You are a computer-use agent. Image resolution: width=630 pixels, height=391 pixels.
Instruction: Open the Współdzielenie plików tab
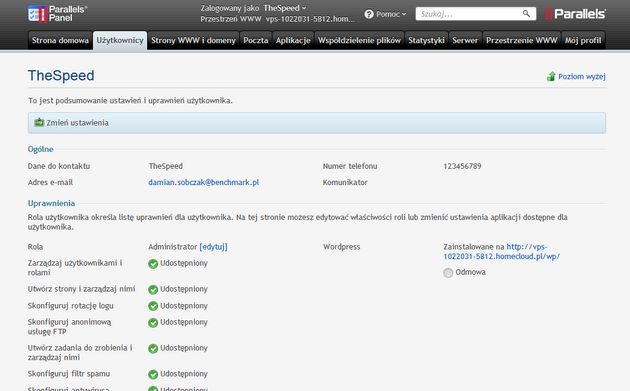(359, 40)
